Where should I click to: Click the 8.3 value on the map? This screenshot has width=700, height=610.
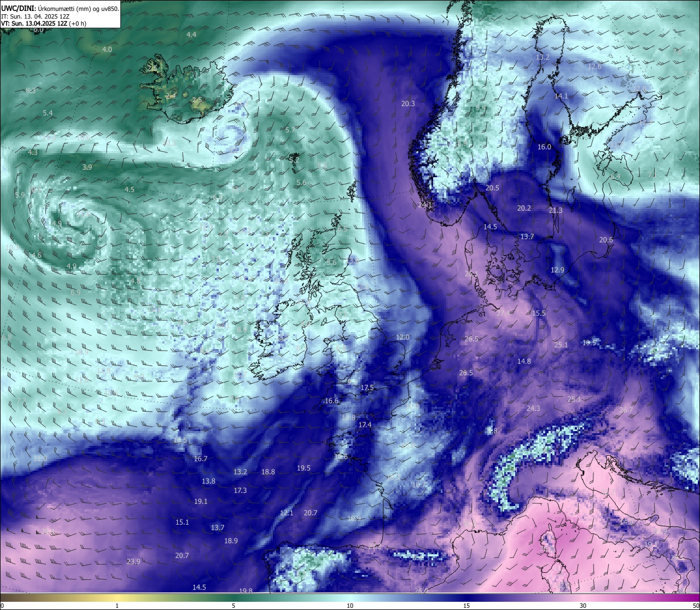point(31,90)
